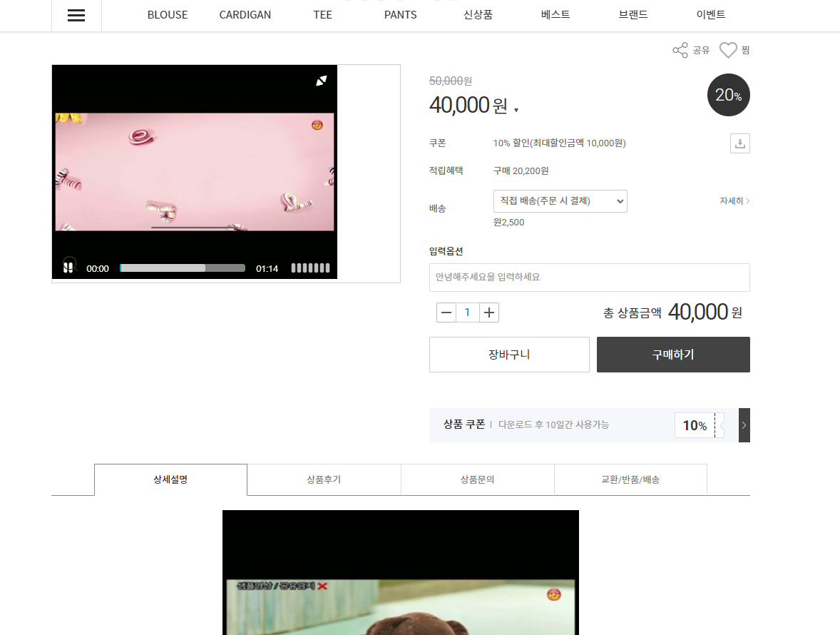Add product to wishlist with heart icon
840x635 pixels.
[x=728, y=51]
